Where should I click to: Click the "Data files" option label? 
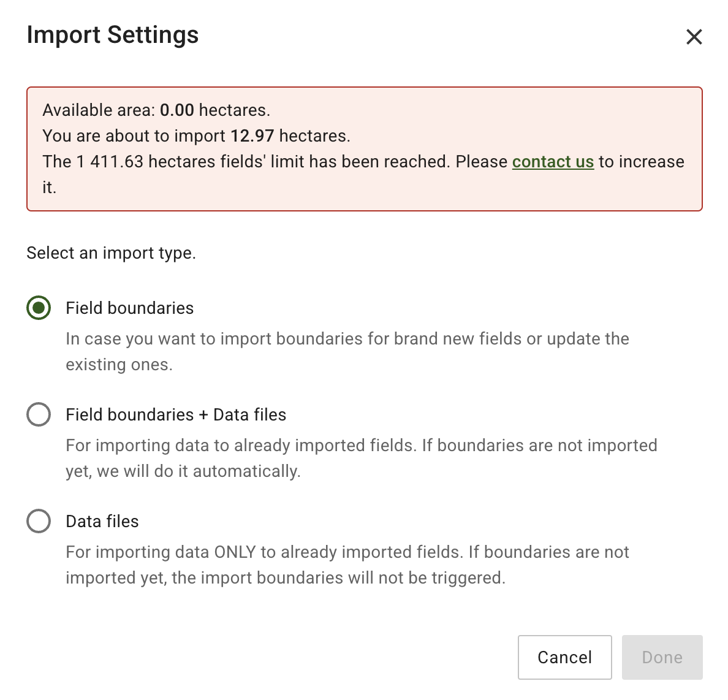coord(102,522)
